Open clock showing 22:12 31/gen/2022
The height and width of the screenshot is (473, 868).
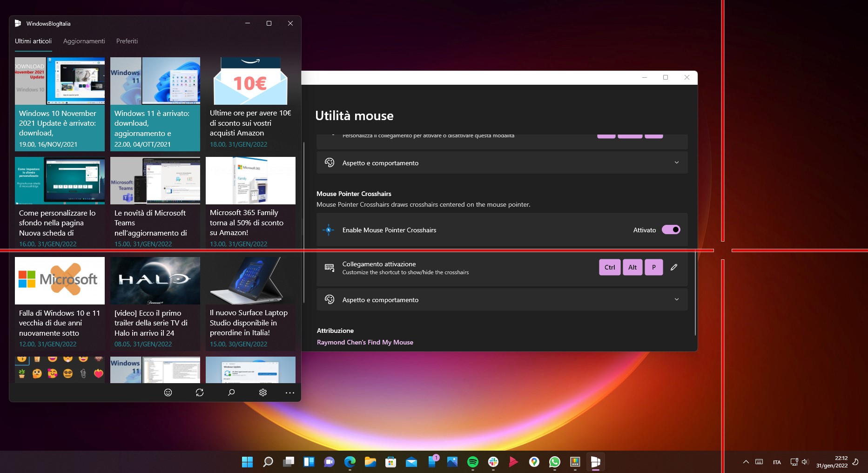832,462
